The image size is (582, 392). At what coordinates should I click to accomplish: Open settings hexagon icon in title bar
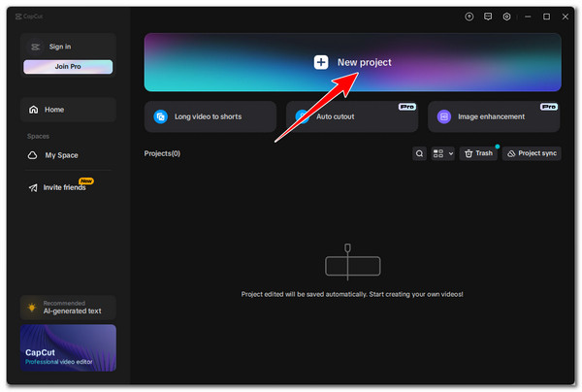pyautogui.click(x=506, y=16)
